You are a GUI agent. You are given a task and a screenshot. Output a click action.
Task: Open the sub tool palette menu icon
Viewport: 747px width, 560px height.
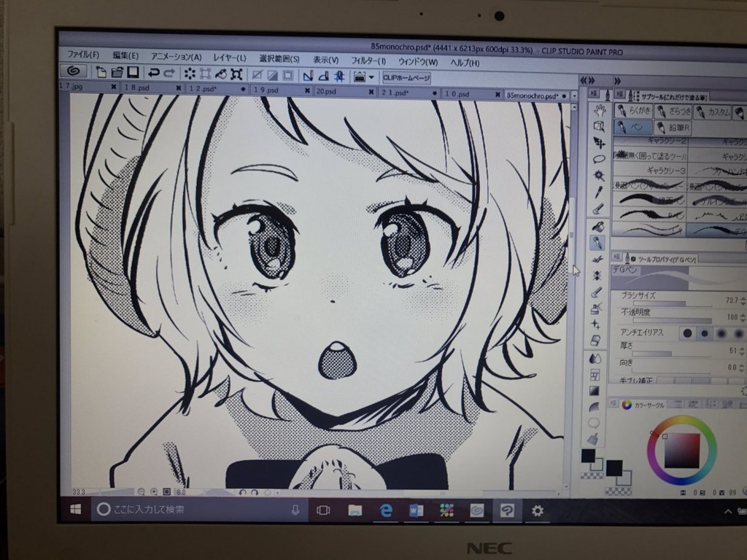click(x=619, y=95)
